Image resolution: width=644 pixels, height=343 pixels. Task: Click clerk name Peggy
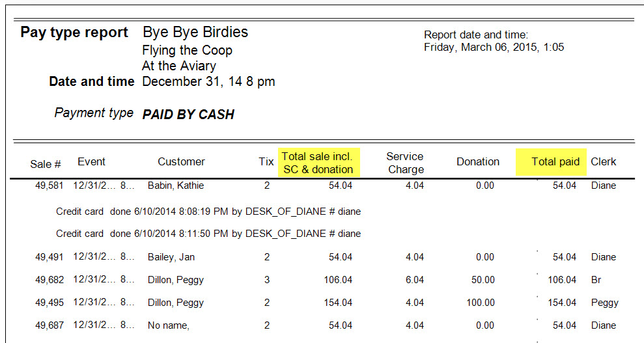coord(604,303)
